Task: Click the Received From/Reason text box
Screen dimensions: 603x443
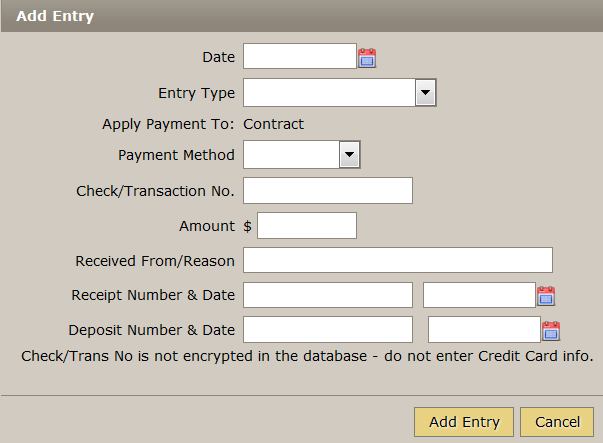Action: [x=398, y=260]
